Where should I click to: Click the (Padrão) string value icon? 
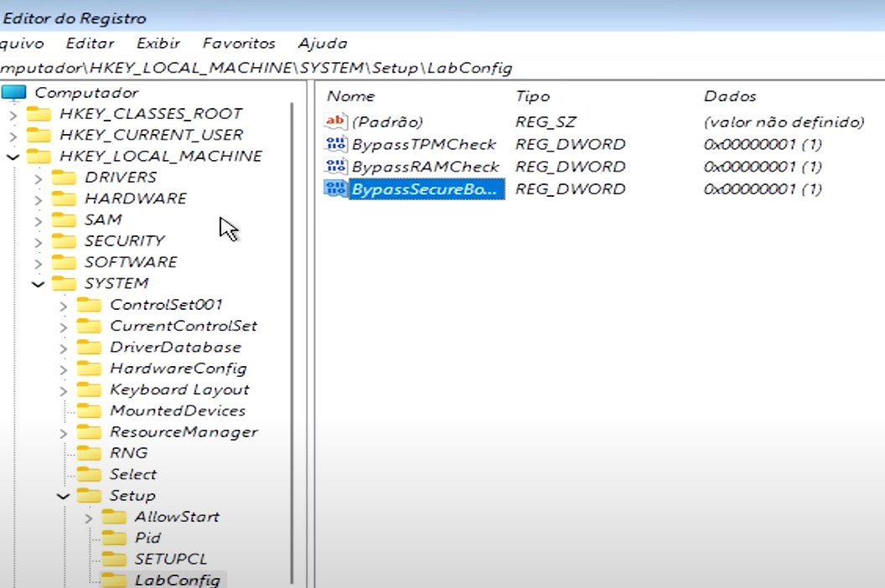click(335, 121)
